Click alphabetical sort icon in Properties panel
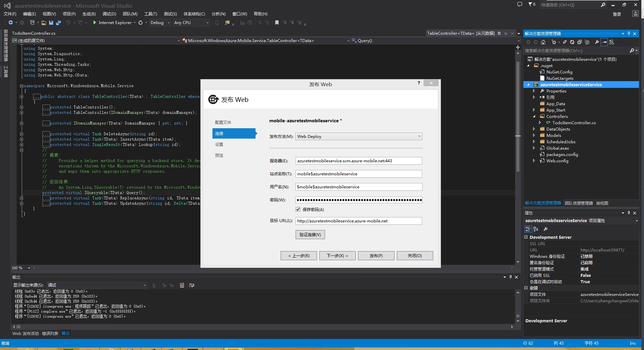644x350 pixels. point(536,229)
